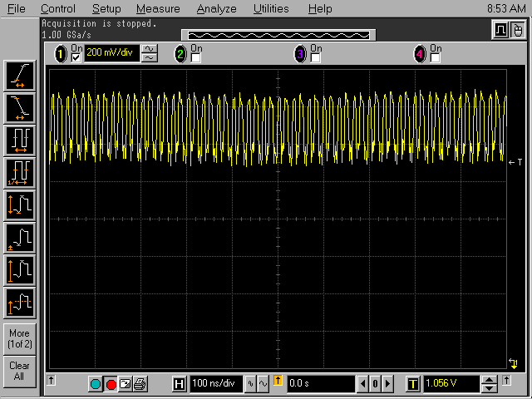The height and width of the screenshot is (399, 532).
Task: Select the period measurement icon
Action: pyautogui.click(x=19, y=139)
